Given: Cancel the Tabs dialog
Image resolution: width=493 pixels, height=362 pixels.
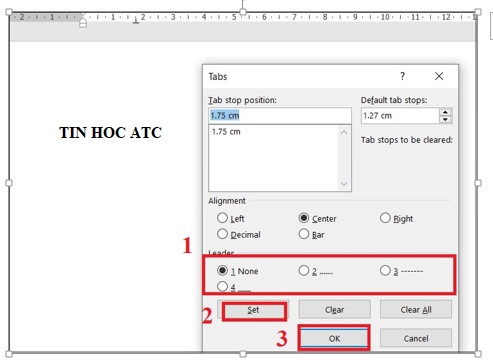Looking at the screenshot, I should [x=416, y=338].
